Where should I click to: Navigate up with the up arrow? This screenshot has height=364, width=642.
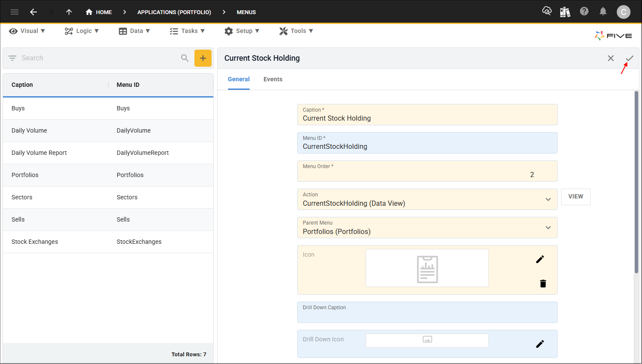coord(69,12)
